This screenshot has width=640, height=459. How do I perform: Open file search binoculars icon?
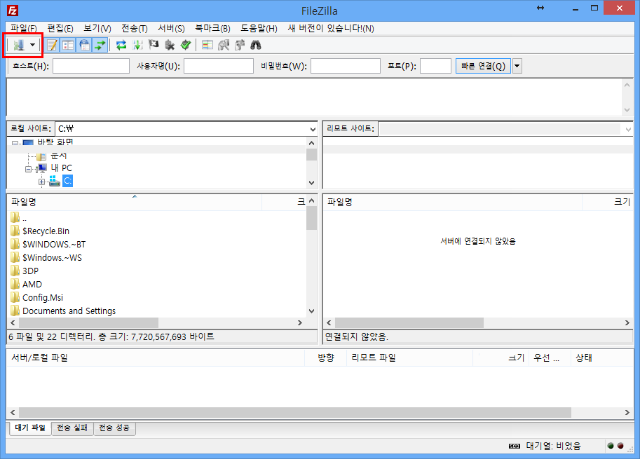click(256, 45)
